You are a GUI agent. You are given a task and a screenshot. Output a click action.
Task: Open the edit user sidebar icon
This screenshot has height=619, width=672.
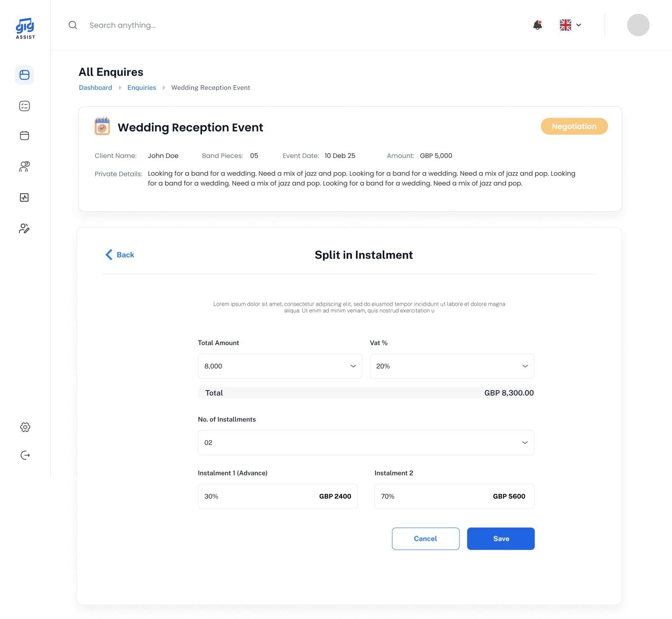[x=25, y=228]
